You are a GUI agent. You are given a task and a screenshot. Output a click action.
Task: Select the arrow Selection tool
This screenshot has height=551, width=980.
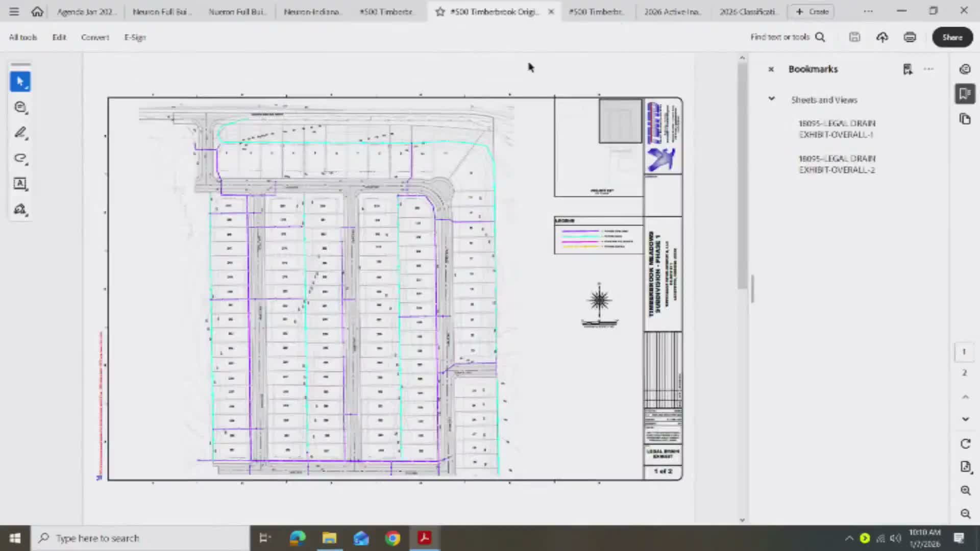click(20, 82)
